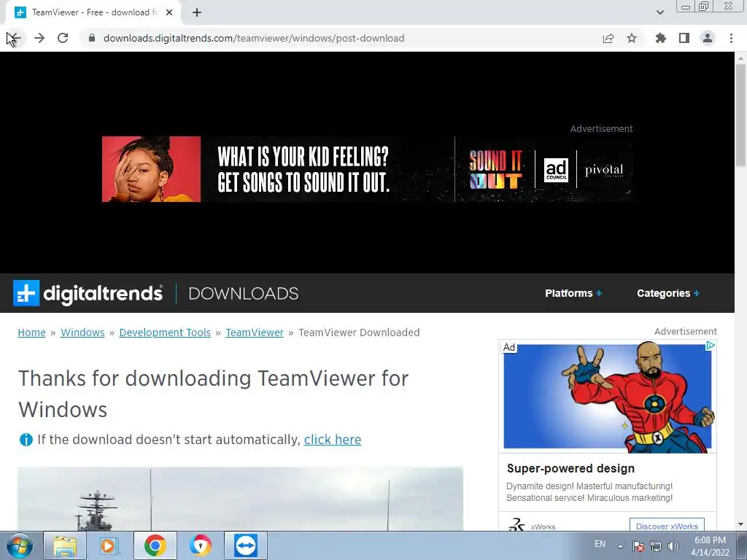This screenshot has height=560, width=747.
Task: Click the superhero ad image
Action: point(608,396)
